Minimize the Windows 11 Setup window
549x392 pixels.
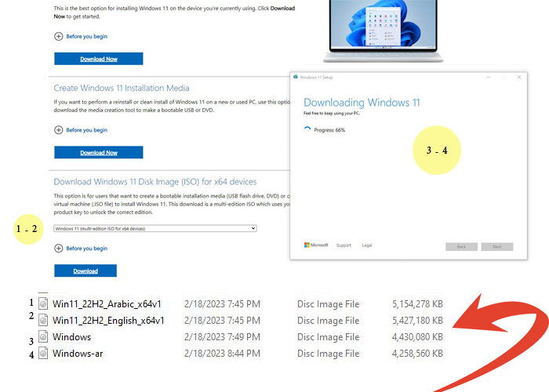pos(489,77)
